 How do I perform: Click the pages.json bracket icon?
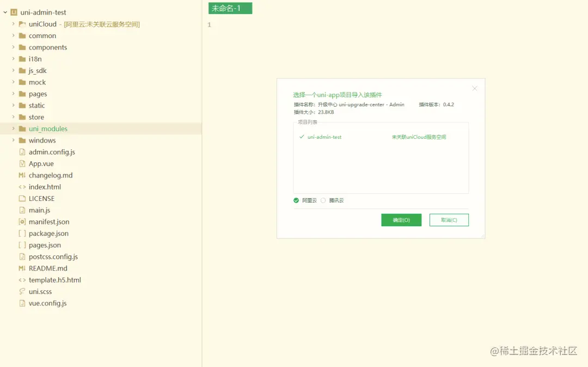click(x=22, y=245)
